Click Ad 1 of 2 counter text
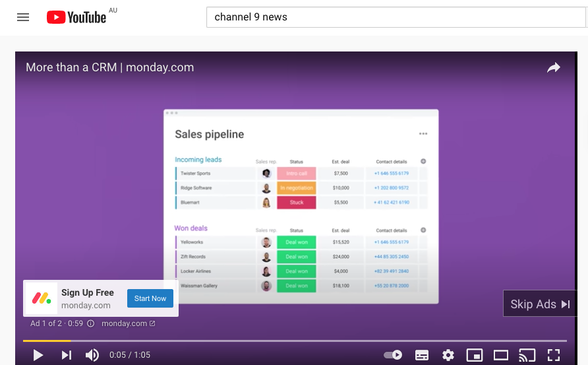The width and height of the screenshot is (588, 365). (57, 323)
